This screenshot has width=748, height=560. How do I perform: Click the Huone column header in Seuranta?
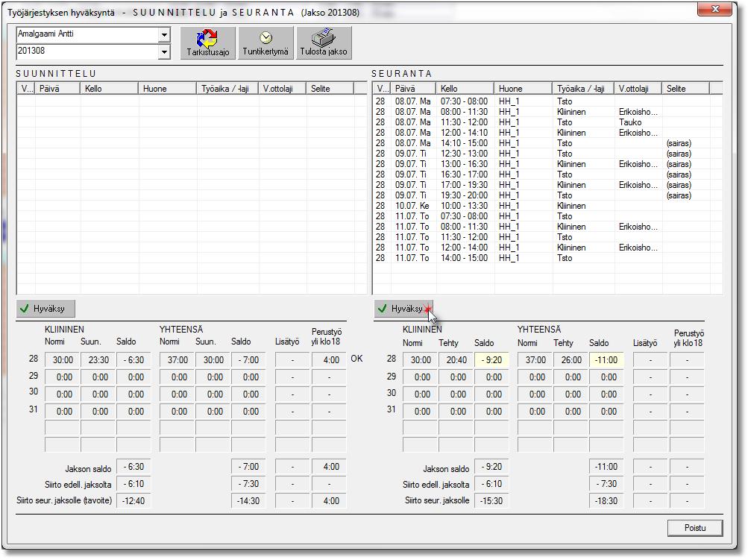click(524, 88)
